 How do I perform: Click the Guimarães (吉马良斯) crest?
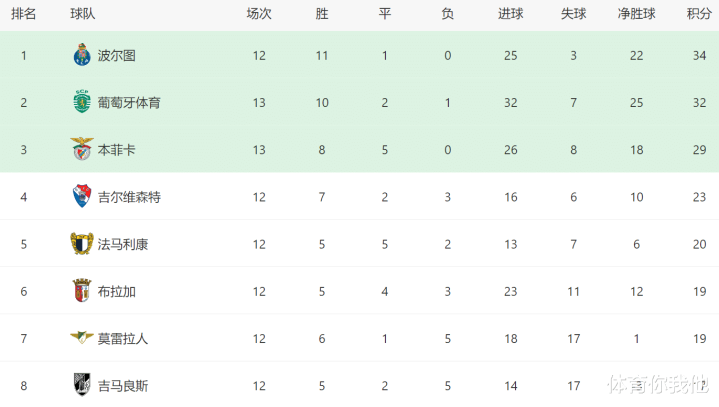tap(81, 385)
